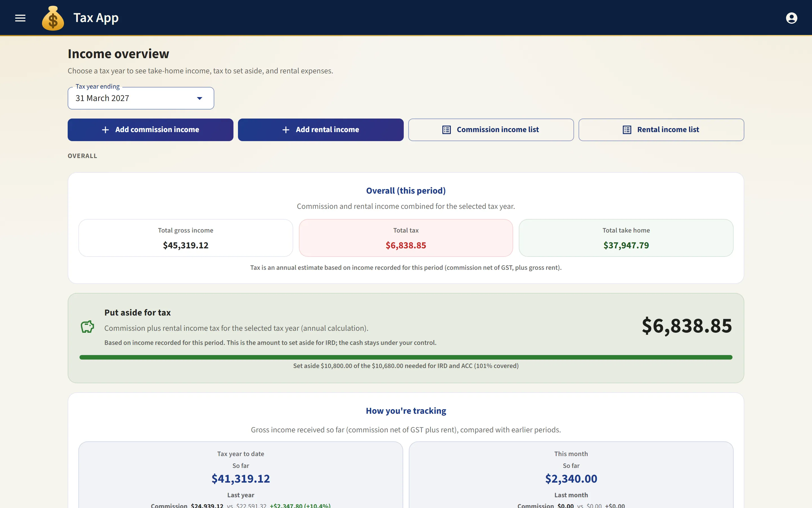Click the Set aside $10,800.00 coverage text
The image size is (812, 508).
[x=406, y=365]
